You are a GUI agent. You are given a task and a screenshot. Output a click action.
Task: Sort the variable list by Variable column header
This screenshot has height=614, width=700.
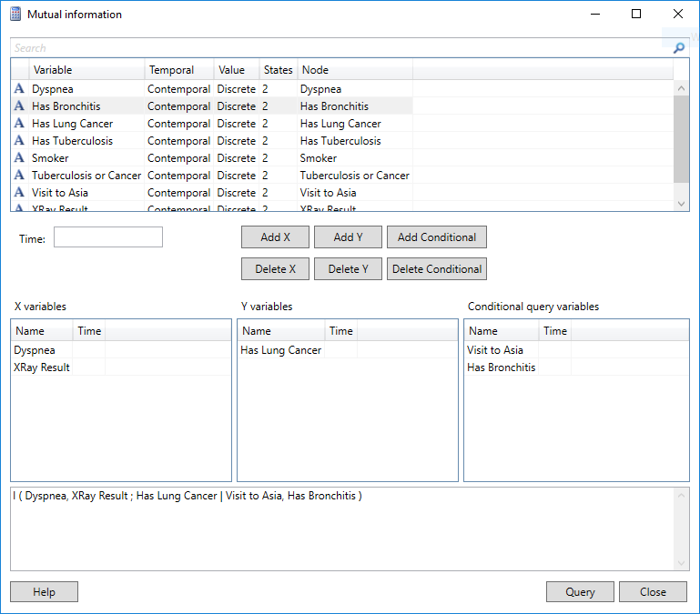click(87, 70)
